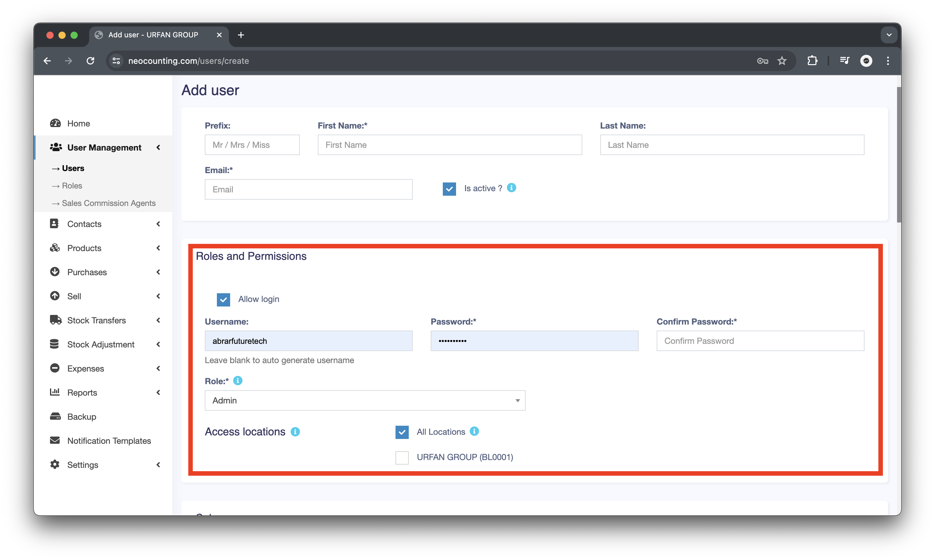The image size is (935, 560).
Task: Expand the Products sidebar menu
Action: tap(84, 248)
